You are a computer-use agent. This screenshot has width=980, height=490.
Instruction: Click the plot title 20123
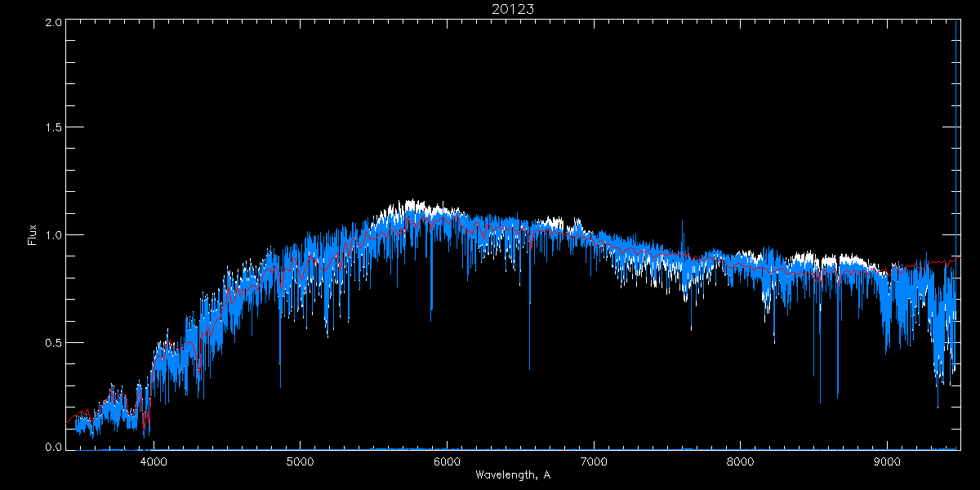pos(513,9)
